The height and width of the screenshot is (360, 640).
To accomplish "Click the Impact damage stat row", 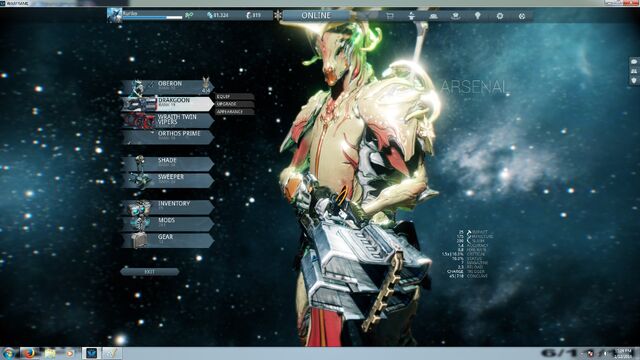I will click(x=472, y=232).
